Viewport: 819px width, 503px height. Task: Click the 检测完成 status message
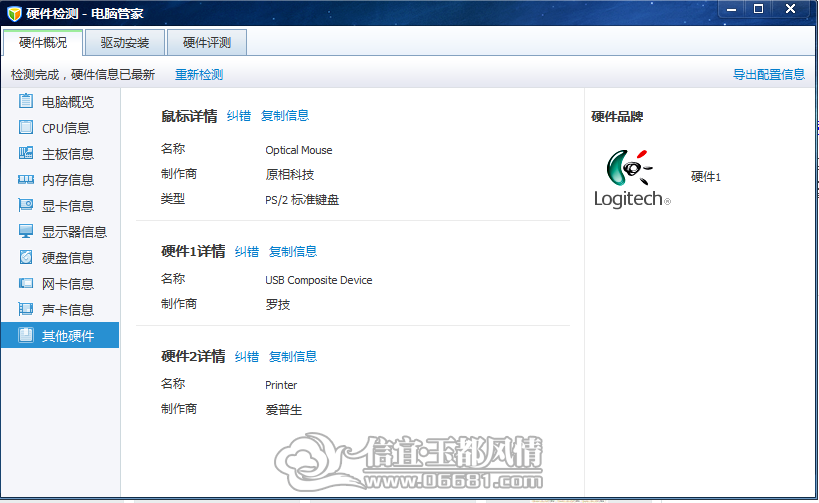pyautogui.click(x=83, y=75)
